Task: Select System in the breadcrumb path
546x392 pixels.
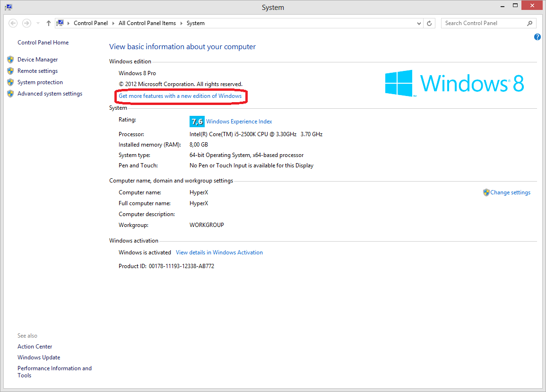Action: pyautogui.click(x=195, y=23)
